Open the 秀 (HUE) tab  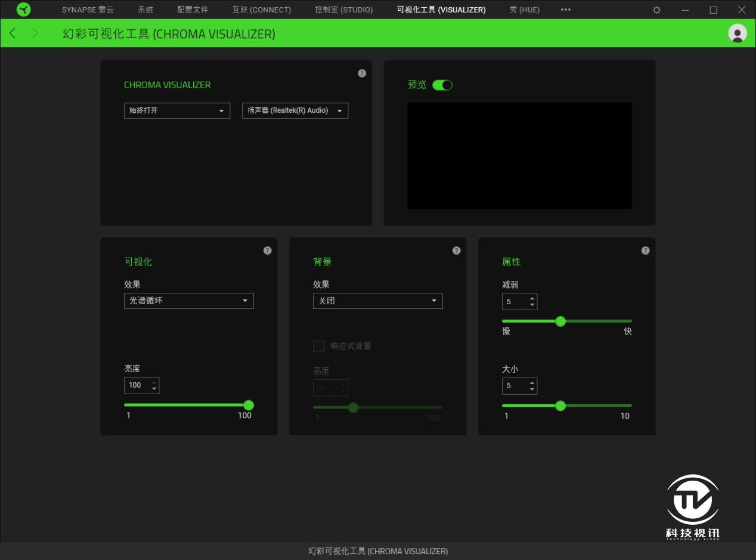tap(523, 10)
